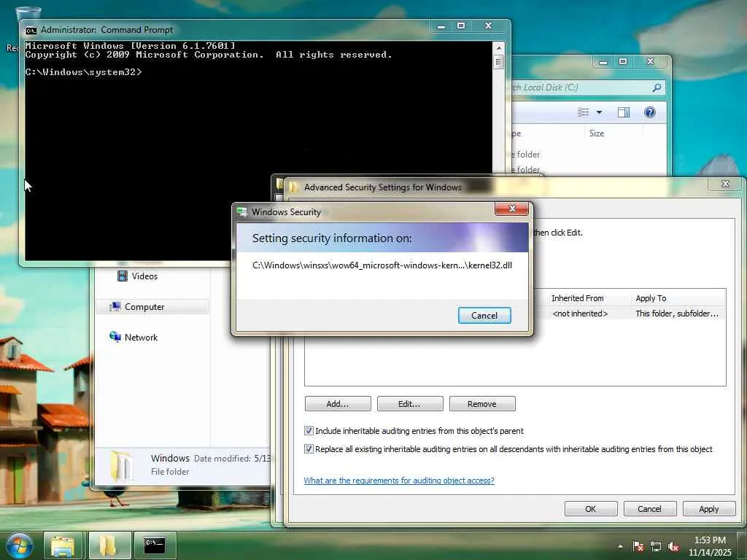The height and width of the screenshot is (560, 747).
Task: Maximize the Command Prompt window
Action: [x=461, y=26]
